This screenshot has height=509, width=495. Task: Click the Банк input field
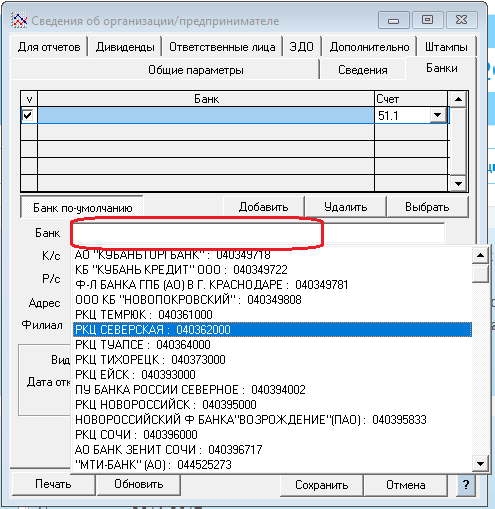(x=258, y=233)
